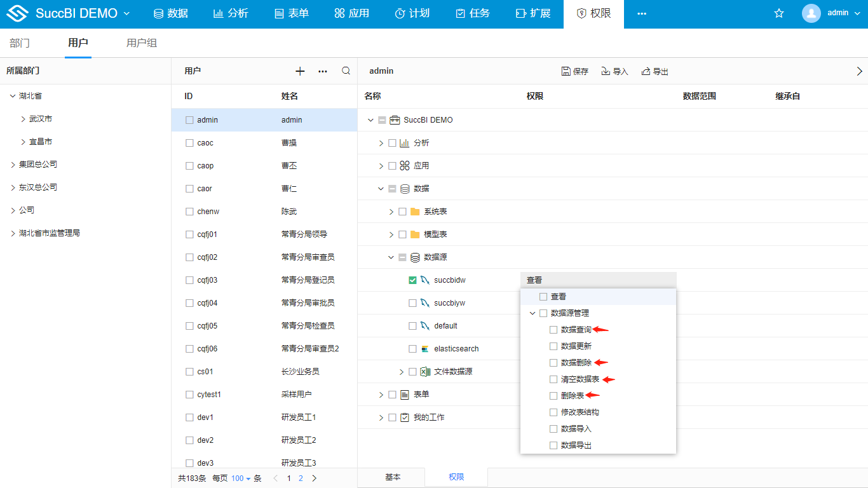Screen dimensions: 868x488
Task: Click the succbiyw MySQL icon
Action: tap(425, 303)
